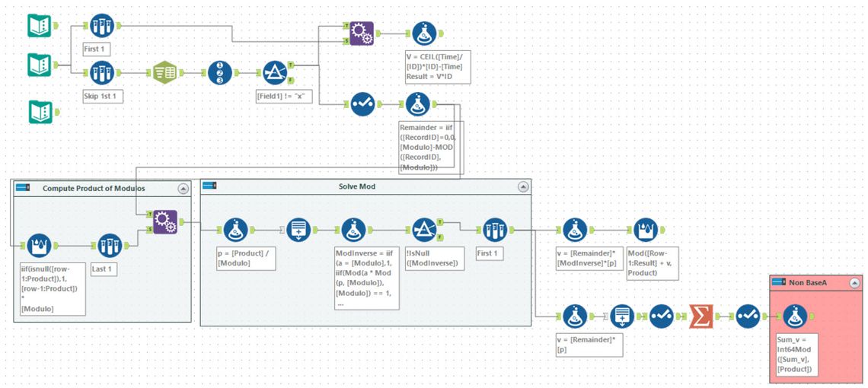Viewport: 868px width, 388px height.
Task: Select the unconnected Input Data tool
Action: (39, 112)
